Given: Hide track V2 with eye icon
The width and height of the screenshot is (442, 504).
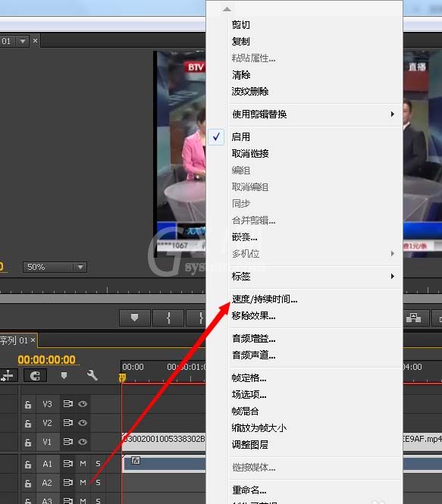Looking at the screenshot, I should coord(83,423).
